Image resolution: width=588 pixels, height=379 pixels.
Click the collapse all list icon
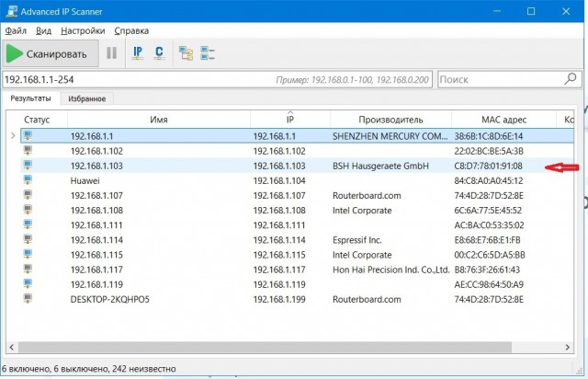click(x=208, y=53)
